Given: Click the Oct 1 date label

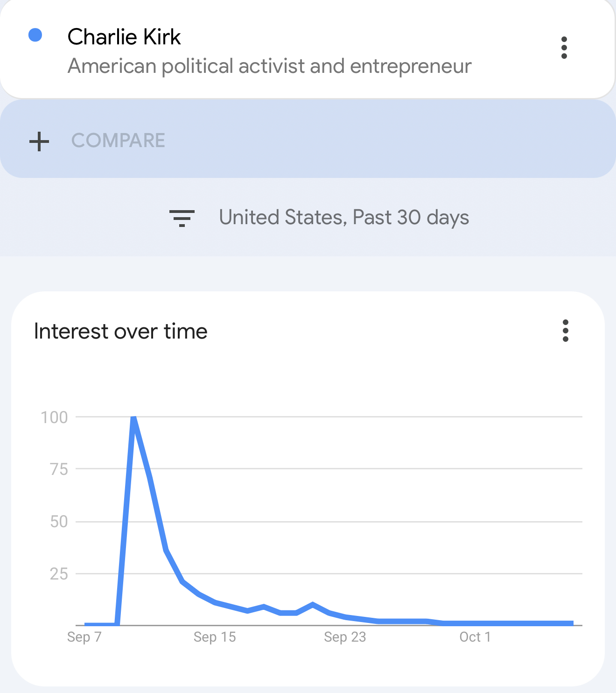Looking at the screenshot, I should (475, 637).
